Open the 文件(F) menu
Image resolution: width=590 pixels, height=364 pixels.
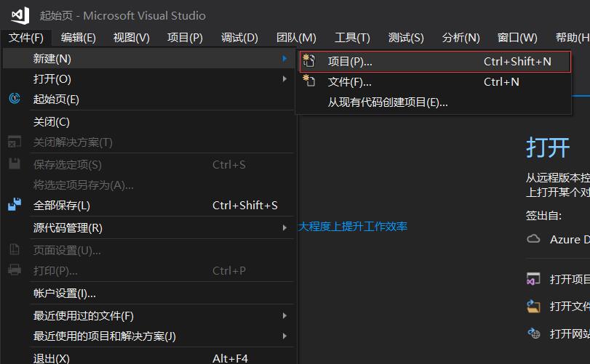coord(26,38)
